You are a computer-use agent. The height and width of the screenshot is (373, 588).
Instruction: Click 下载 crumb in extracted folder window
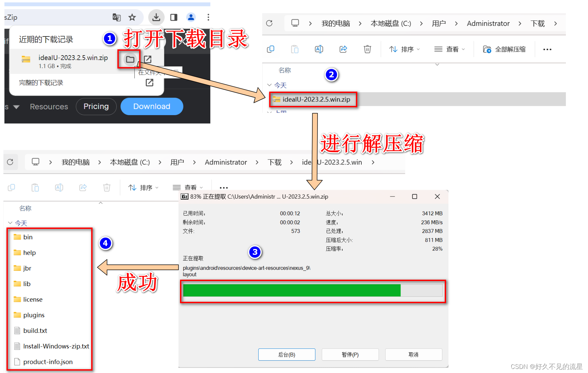(274, 162)
